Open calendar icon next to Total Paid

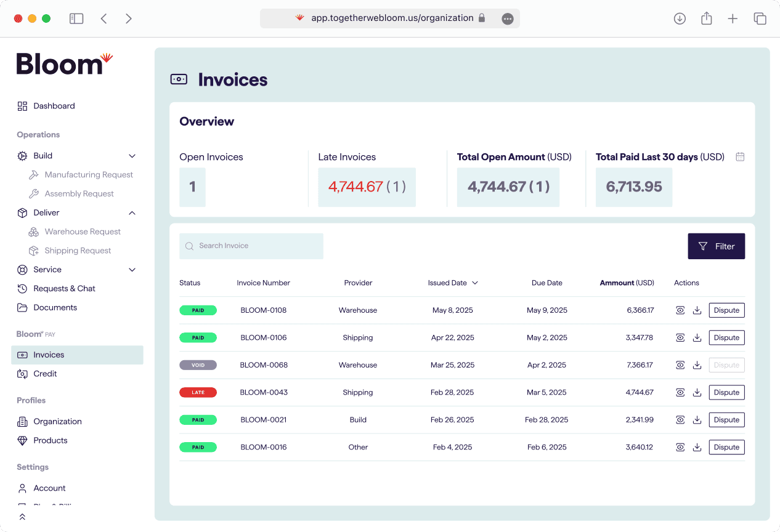tap(740, 157)
